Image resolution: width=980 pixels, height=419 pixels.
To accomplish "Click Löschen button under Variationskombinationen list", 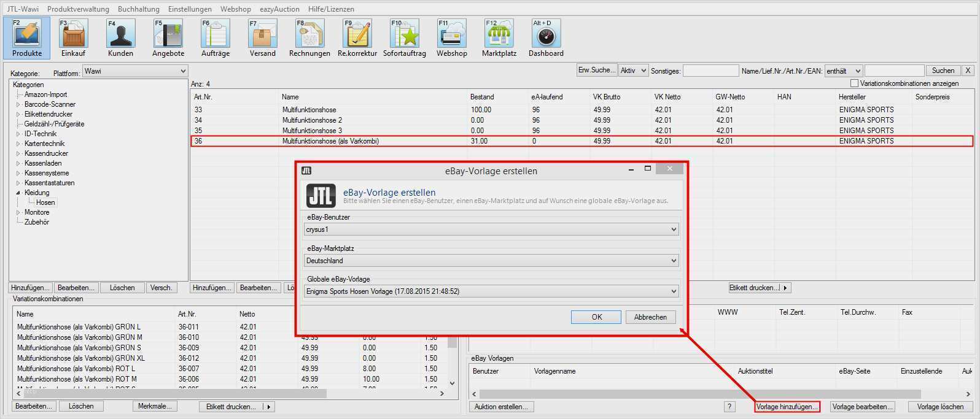I will pos(81,406).
